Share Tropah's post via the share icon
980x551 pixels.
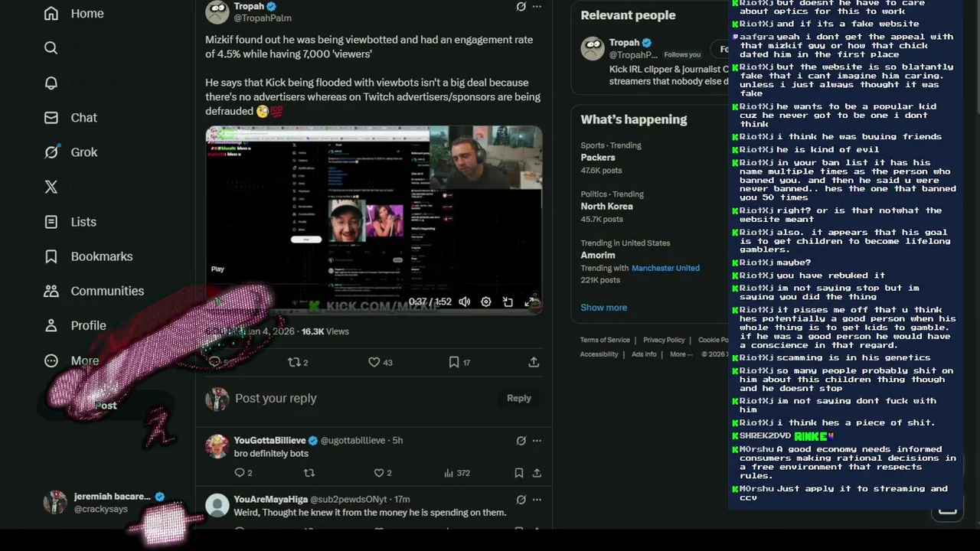534,362
